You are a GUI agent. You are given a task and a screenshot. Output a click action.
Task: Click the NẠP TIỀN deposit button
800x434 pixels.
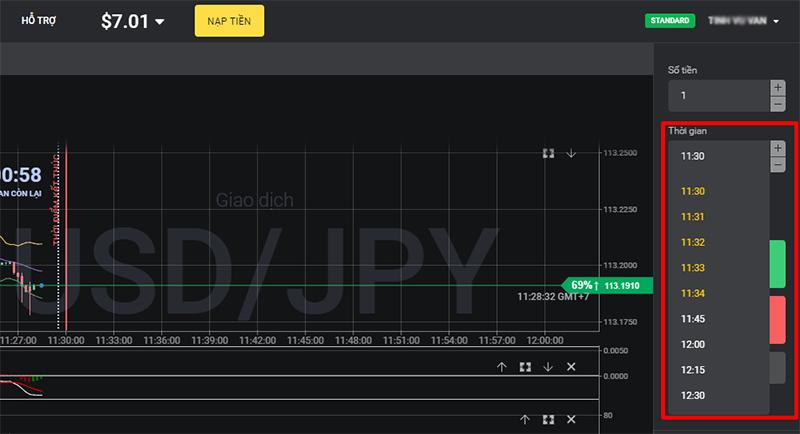point(229,20)
